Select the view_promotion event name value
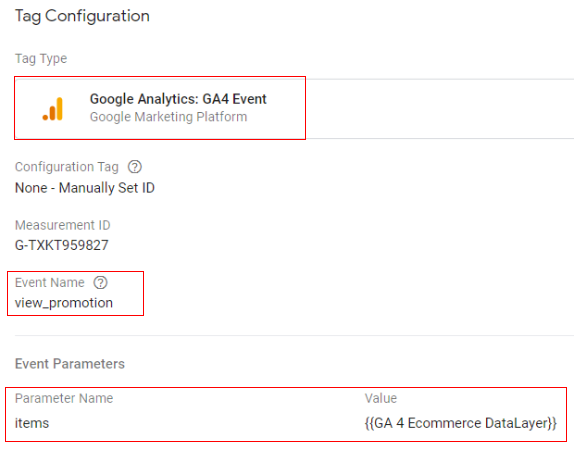This screenshot has height=450, width=574. click(64, 303)
